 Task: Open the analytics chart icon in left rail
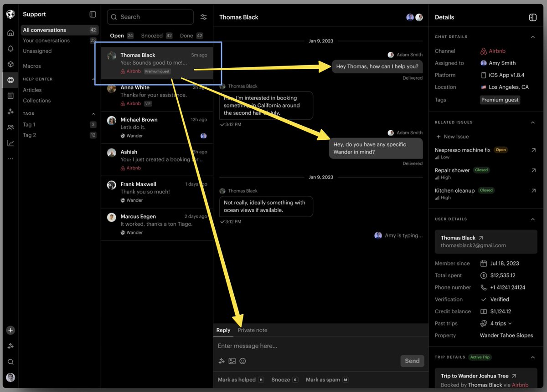tap(10, 143)
